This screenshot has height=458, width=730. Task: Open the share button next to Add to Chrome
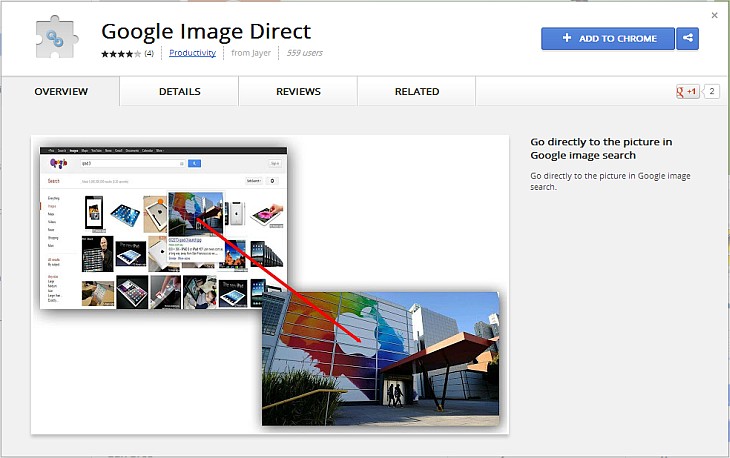tap(687, 39)
